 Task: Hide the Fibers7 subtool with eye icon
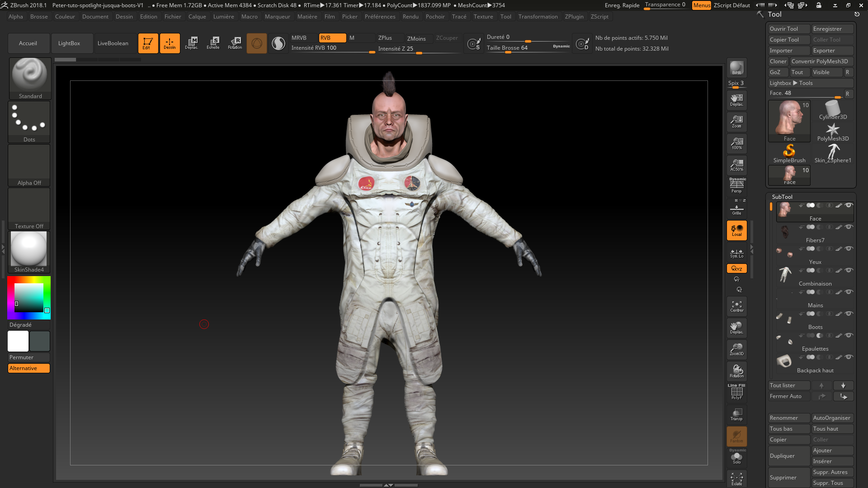click(849, 227)
